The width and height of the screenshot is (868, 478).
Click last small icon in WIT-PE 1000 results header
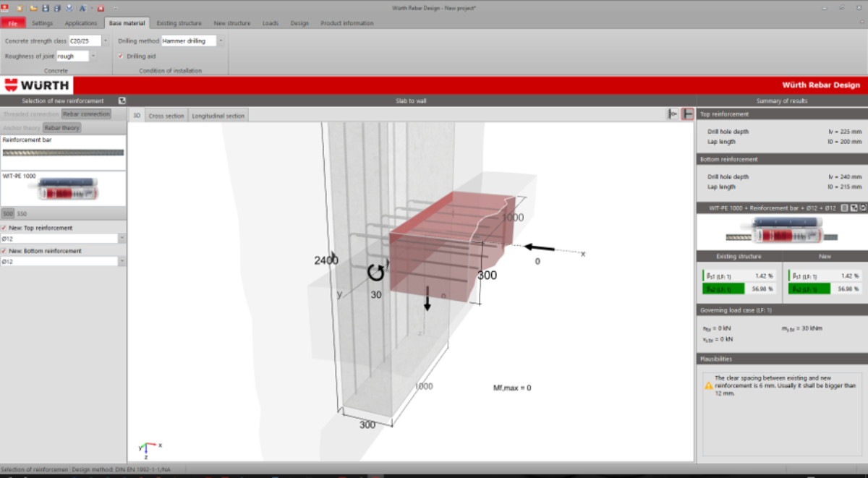[x=862, y=208]
